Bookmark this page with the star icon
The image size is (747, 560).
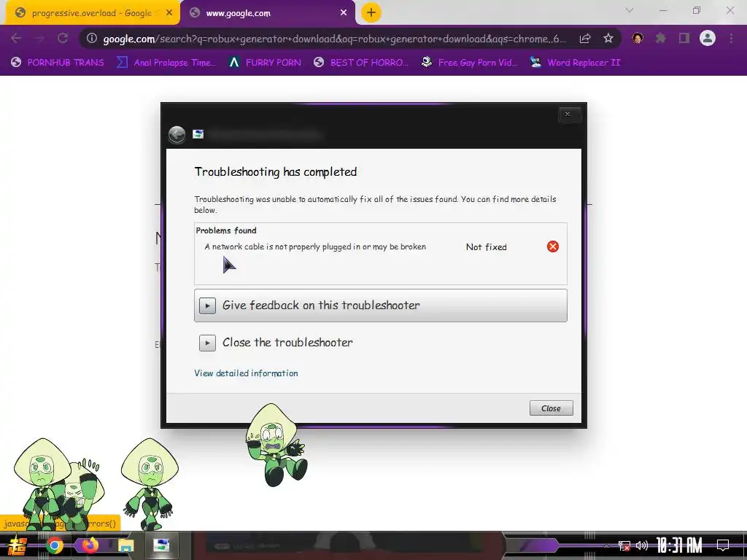[x=608, y=39]
